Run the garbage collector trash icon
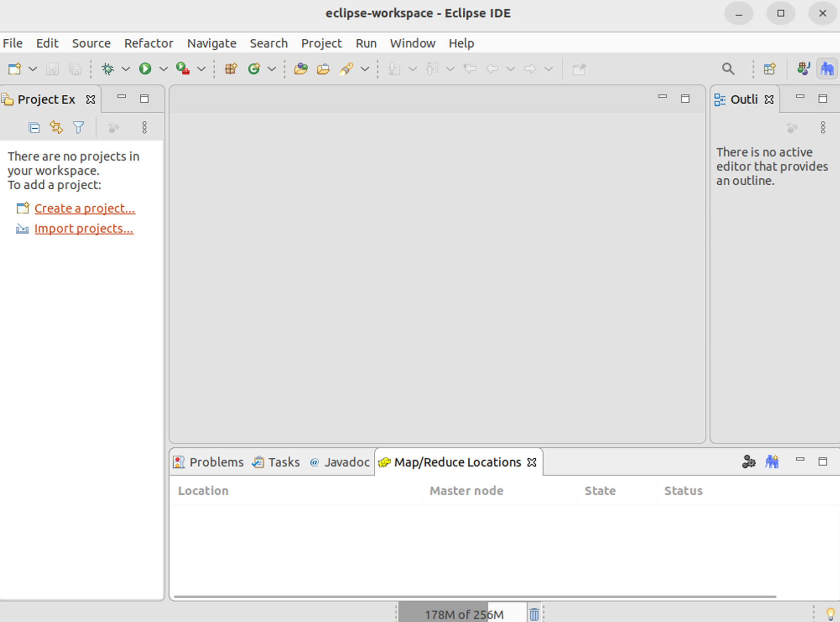Screen dimensions: 840x622 coord(534,615)
